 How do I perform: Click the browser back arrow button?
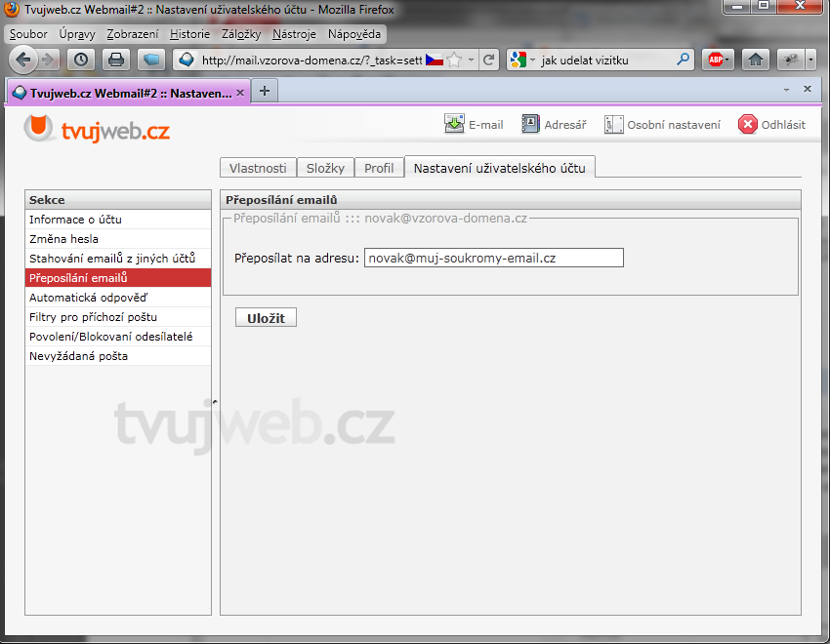click(x=23, y=60)
